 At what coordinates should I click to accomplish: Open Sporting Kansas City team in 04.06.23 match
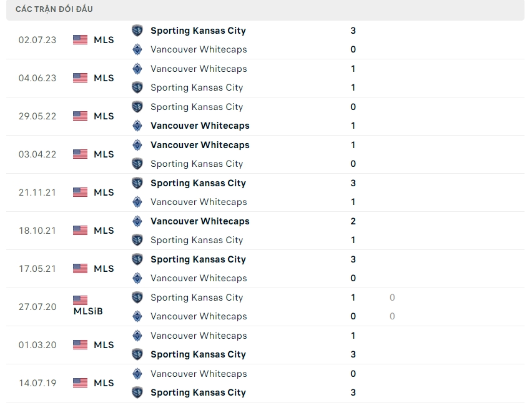[x=197, y=87]
